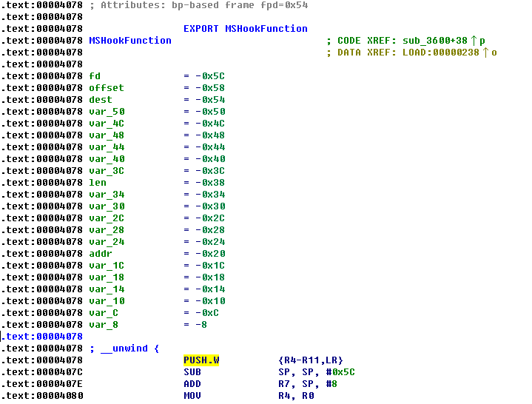Select the var_50 variable name
Screen dimensions: 532x404
tap(107, 112)
